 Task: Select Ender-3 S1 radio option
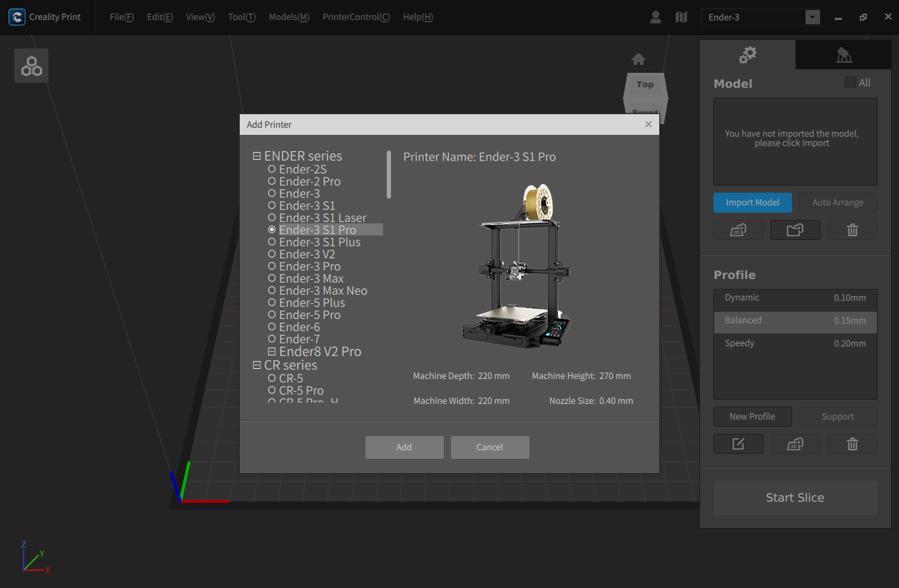272,206
